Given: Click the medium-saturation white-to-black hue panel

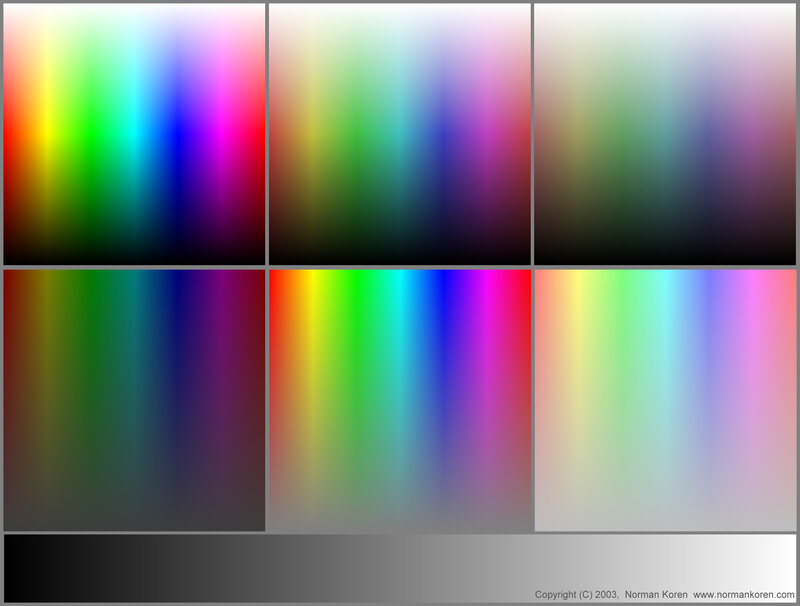Looking at the screenshot, I should 399,134.
